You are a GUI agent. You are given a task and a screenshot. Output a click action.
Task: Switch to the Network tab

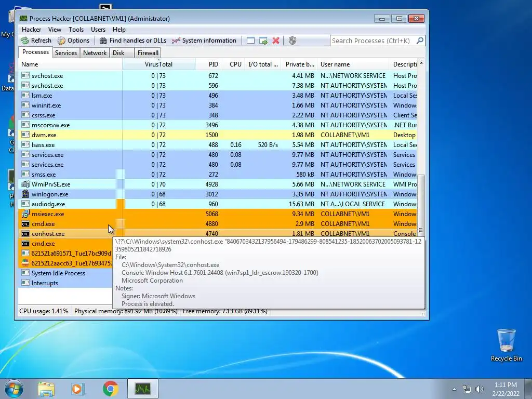point(95,53)
